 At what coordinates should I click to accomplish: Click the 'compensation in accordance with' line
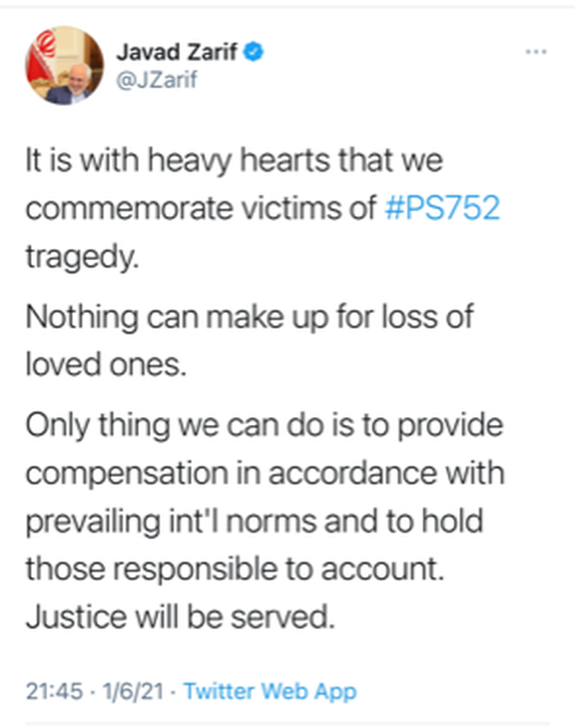[264, 473]
